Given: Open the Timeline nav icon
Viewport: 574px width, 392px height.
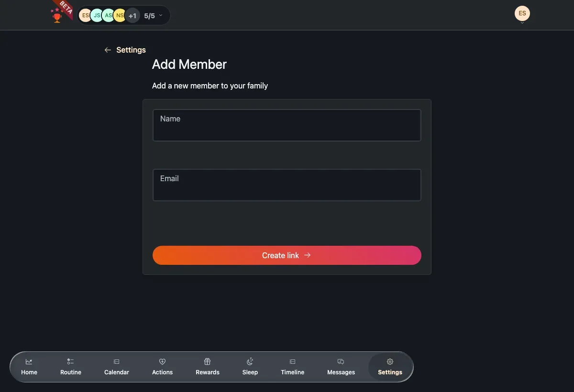Looking at the screenshot, I should tap(292, 362).
